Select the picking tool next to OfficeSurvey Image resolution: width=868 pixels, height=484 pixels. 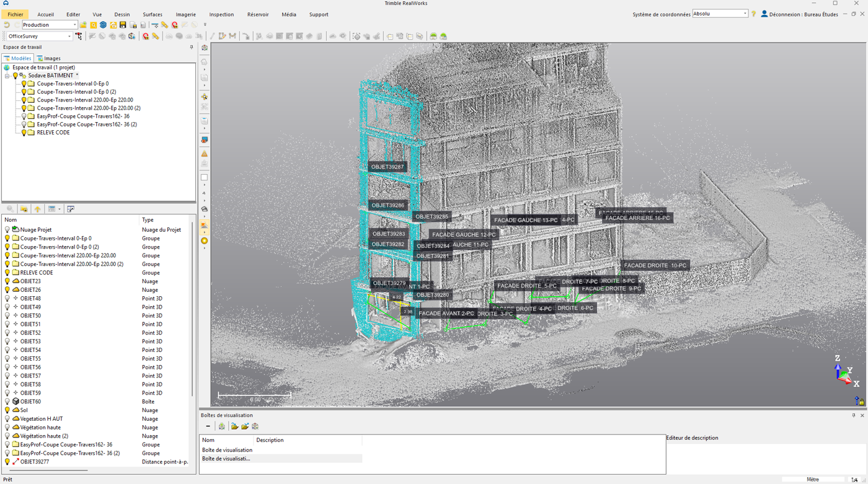78,35
